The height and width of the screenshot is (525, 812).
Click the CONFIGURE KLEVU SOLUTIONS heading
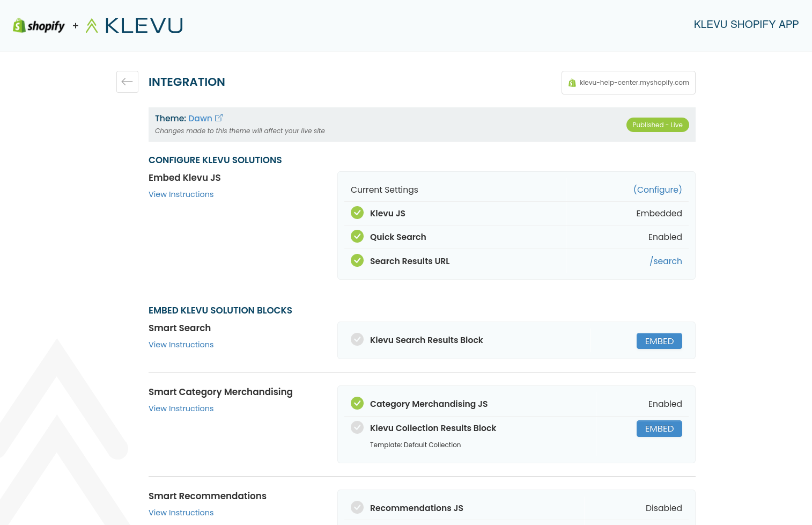(x=215, y=160)
